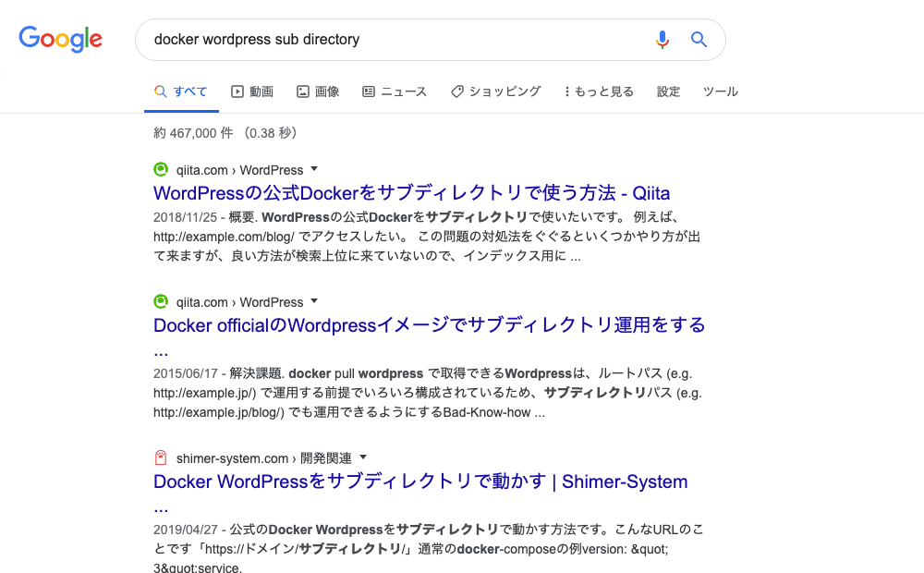Switch to the 画像 tab
The height and width of the screenshot is (573, 924).
coord(318,91)
